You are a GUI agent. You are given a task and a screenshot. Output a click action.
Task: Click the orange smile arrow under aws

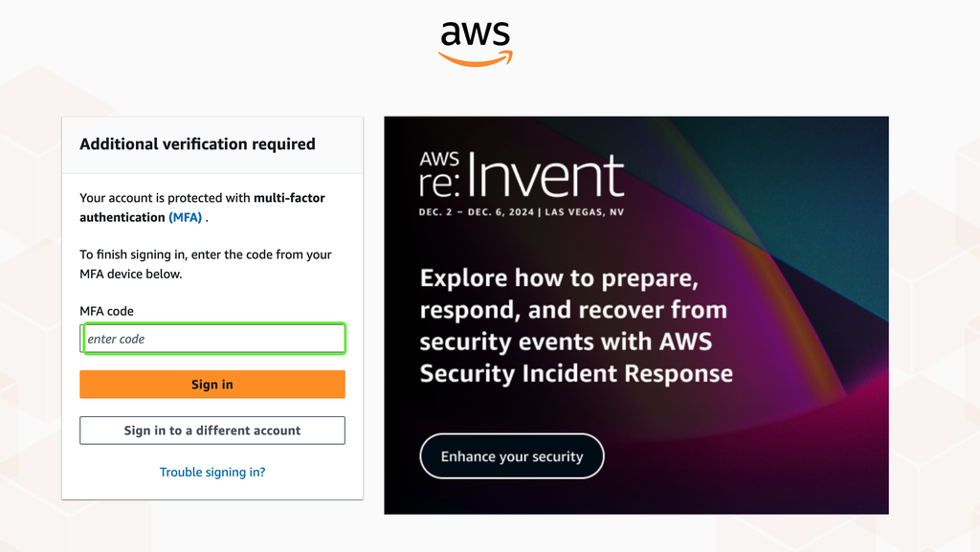coord(476,59)
